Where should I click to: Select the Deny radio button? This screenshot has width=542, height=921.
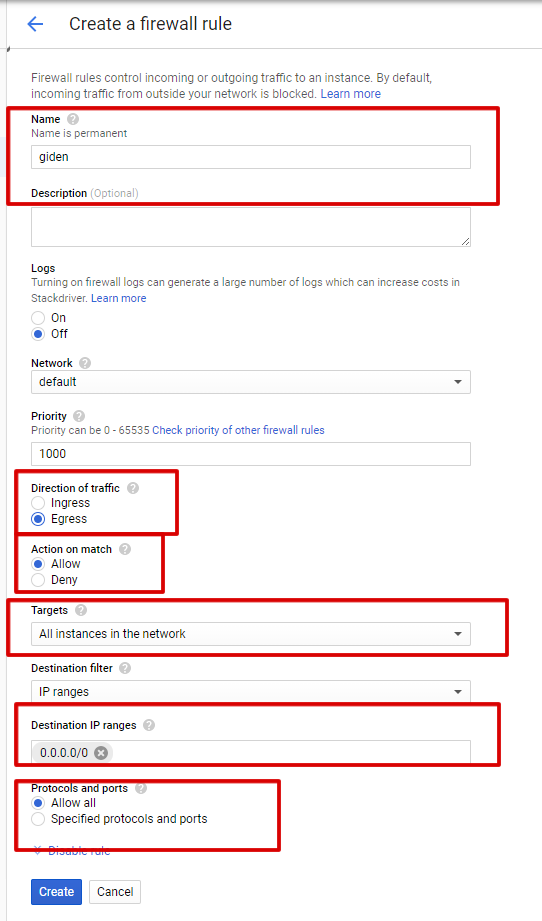38,580
